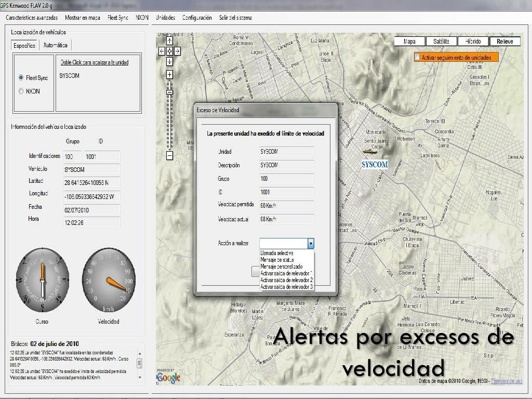Open the Términos de uso link
The height and width of the screenshot is (399, 532).
tap(507, 381)
